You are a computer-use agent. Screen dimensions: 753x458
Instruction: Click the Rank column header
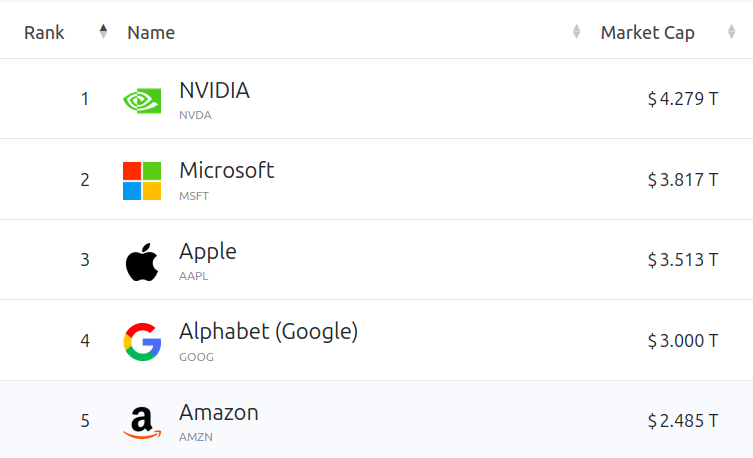coord(44,32)
